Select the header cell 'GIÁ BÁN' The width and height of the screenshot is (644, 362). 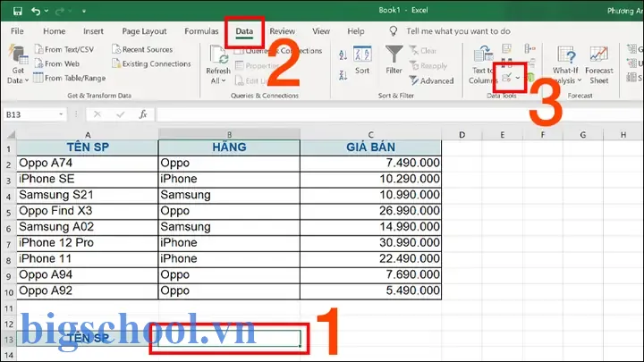pyautogui.click(x=370, y=147)
